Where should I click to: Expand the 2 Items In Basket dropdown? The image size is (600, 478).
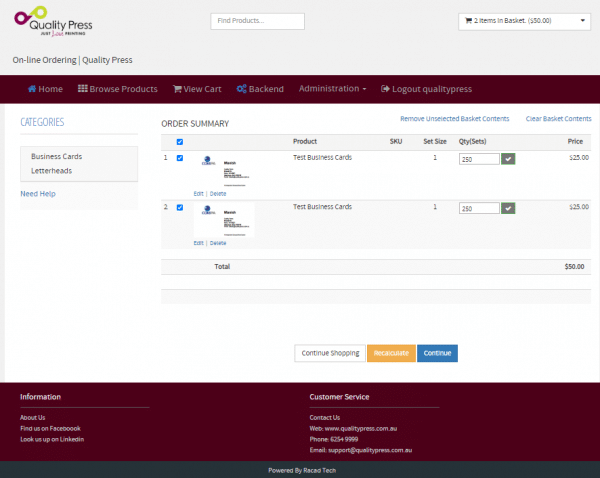524,20
